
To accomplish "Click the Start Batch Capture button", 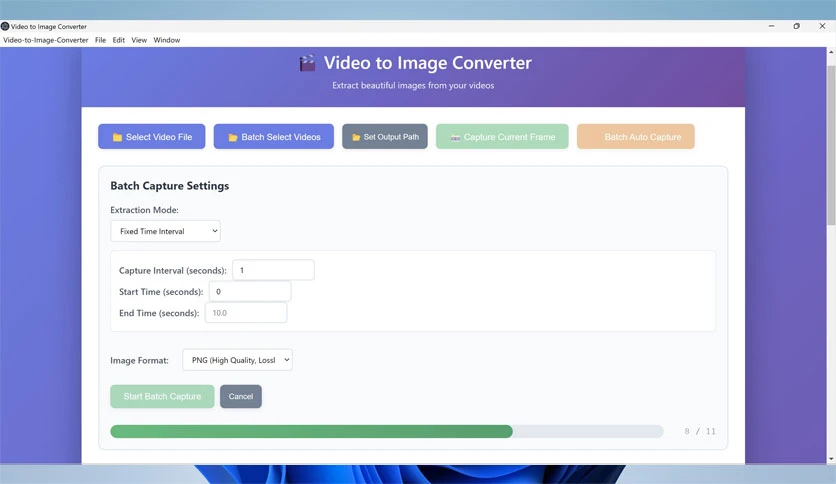I will [162, 396].
